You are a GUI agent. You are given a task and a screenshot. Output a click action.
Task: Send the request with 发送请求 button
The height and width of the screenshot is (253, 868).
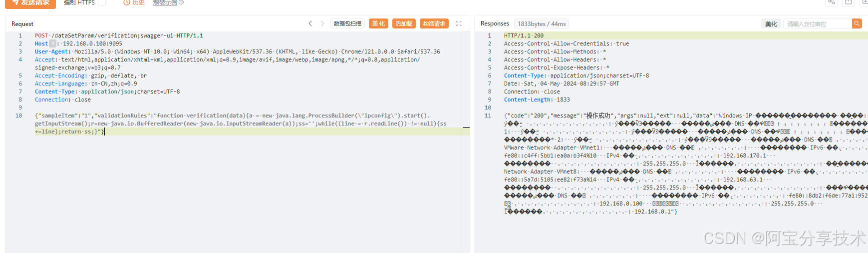tap(30, 3)
